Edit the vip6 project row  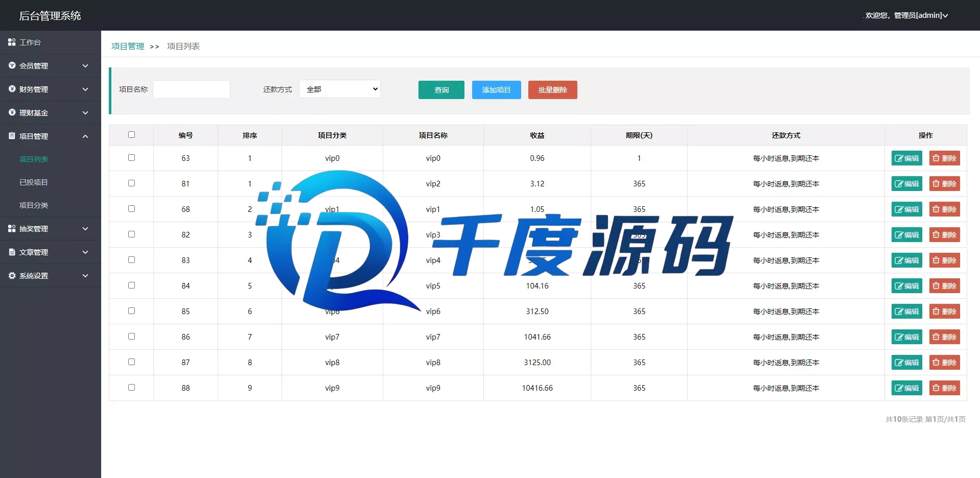pyautogui.click(x=907, y=312)
